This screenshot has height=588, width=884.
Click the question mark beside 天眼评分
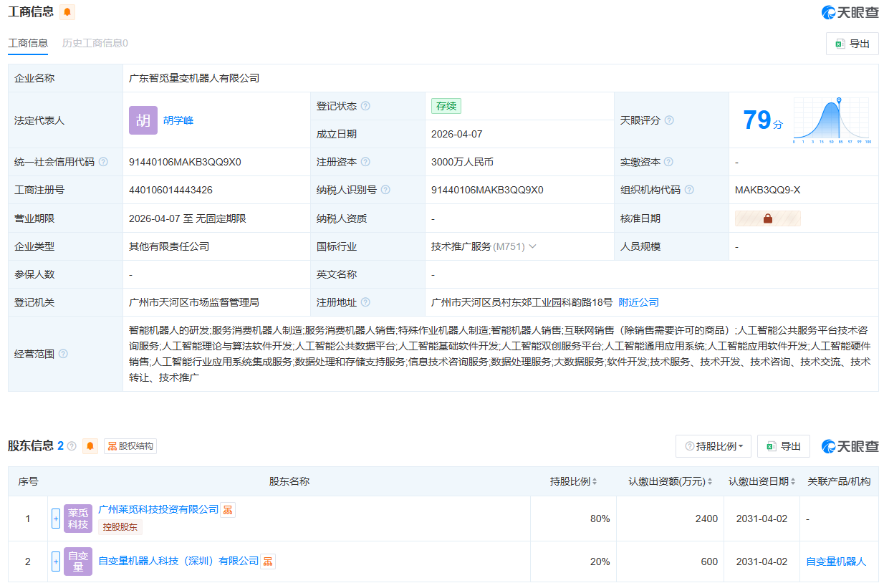669,120
